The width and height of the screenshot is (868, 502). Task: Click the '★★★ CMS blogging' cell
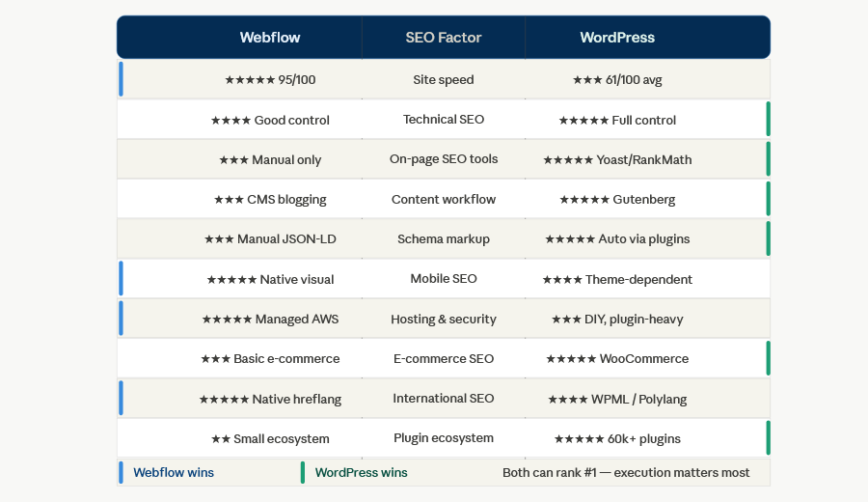point(270,200)
